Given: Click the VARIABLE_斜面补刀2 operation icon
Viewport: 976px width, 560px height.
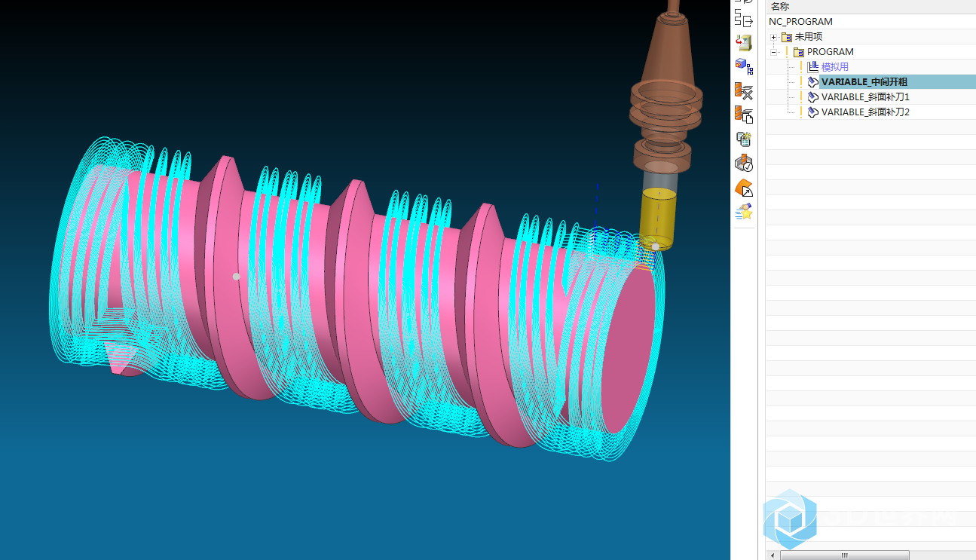Looking at the screenshot, I should [x=812, y=112].
